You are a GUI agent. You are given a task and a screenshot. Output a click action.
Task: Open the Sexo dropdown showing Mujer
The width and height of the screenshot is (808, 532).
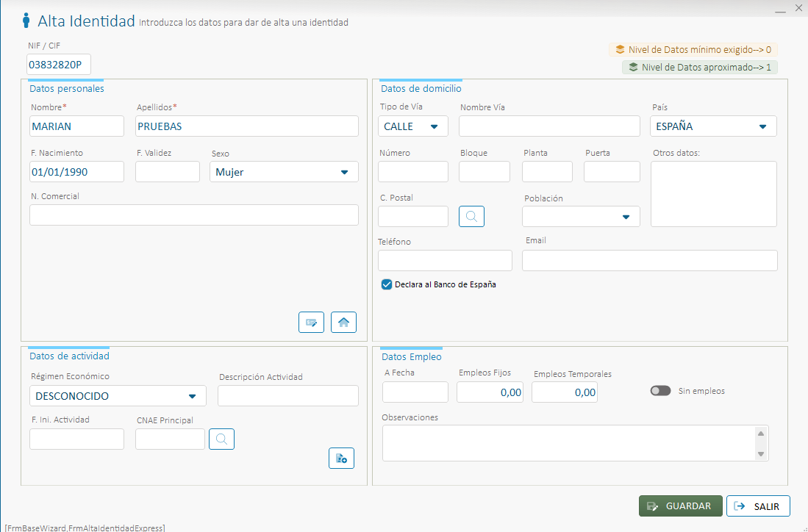pos(284,172)
